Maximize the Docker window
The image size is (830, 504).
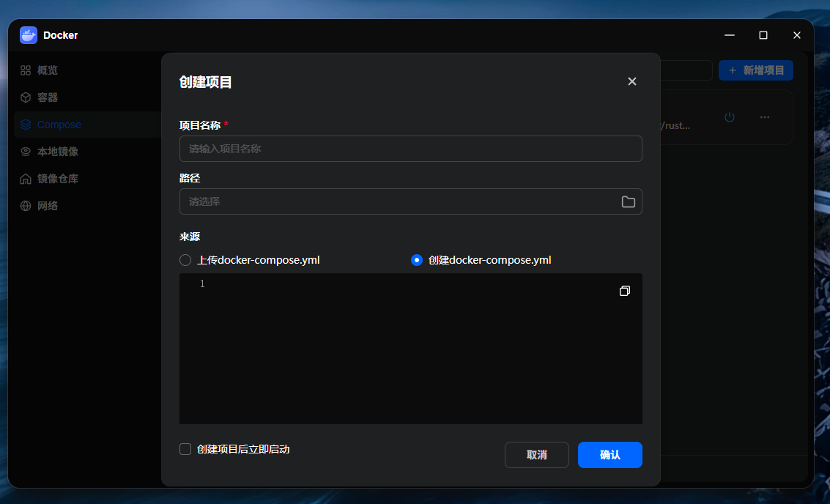pos(763,35)
